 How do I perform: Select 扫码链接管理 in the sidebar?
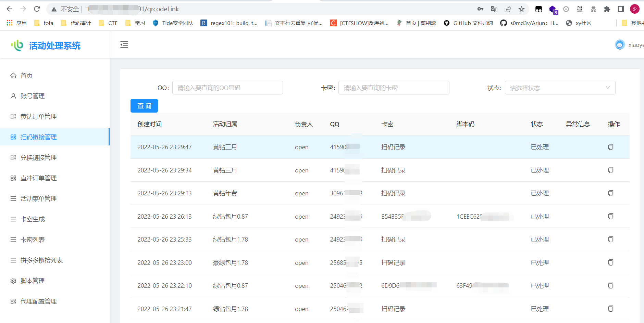(x=55, y=137)
